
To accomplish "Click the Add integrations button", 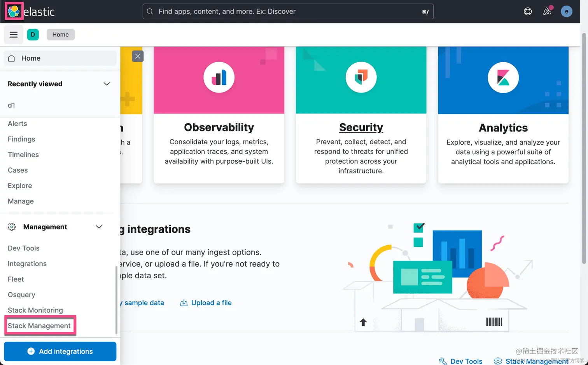I will [60, 351].
